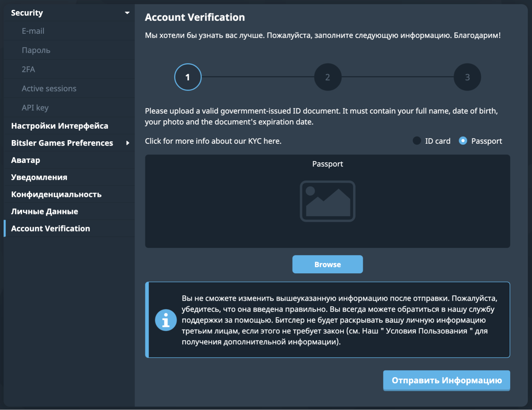Click the blue info circle icon
The height and width of the screenshot is (410, 532).
166,320
